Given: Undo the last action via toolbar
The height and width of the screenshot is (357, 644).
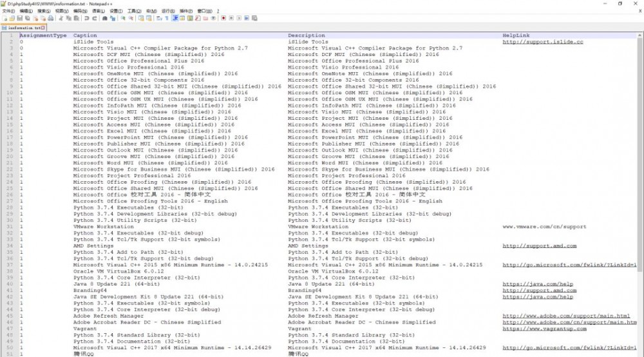Looking at the screenshot, I should pos(87,18).
